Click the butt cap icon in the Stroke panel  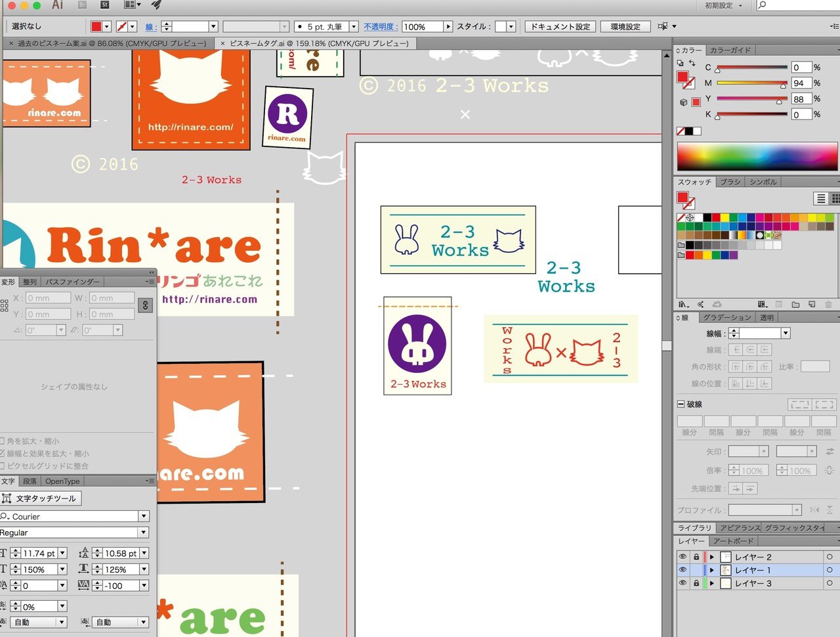pyautogui.click(x=736, y=350)
